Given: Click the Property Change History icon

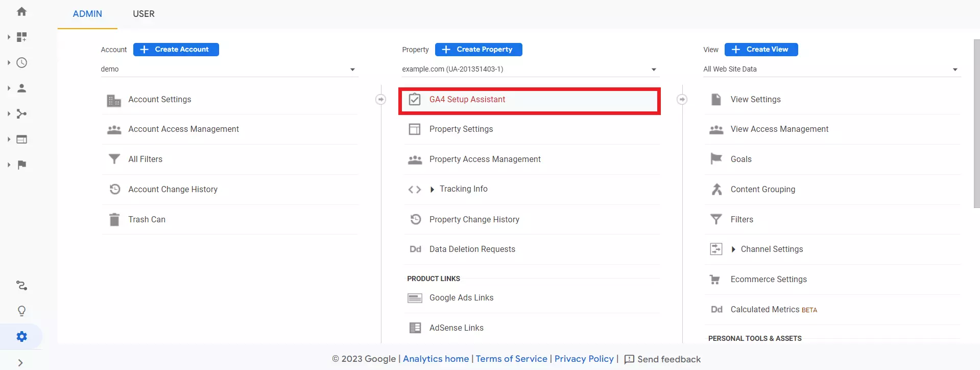Looking at the screenshot, I should pyautogui.click(x=416, y=219).
